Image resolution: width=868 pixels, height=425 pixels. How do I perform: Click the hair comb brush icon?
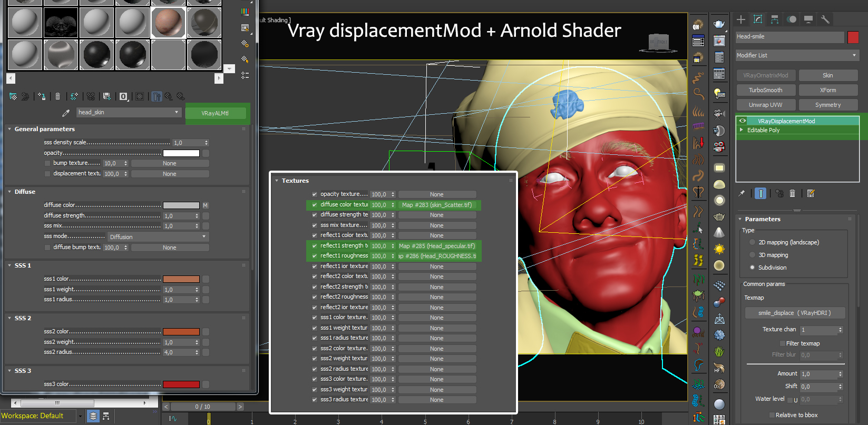click(x=698, y=126)
